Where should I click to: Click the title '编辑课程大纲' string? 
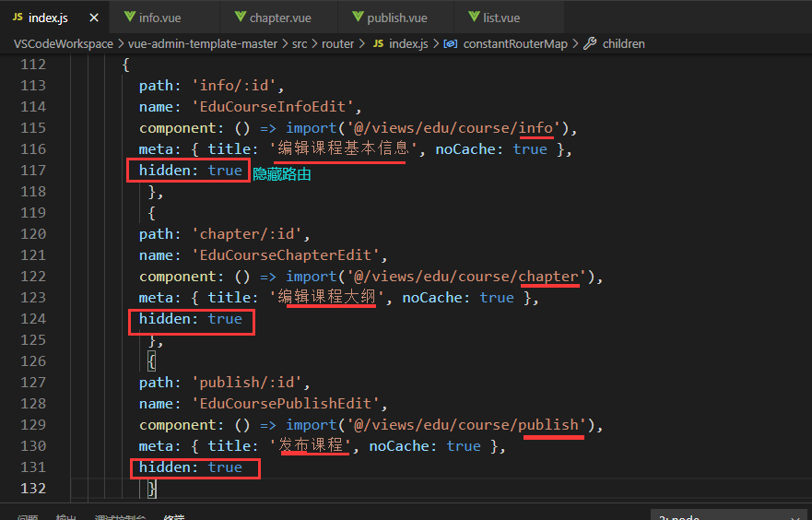click(x=327, y=298)
